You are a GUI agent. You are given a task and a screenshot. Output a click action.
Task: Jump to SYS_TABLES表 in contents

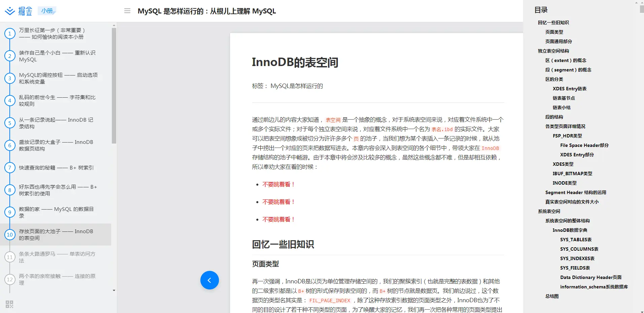coord(576,240)
